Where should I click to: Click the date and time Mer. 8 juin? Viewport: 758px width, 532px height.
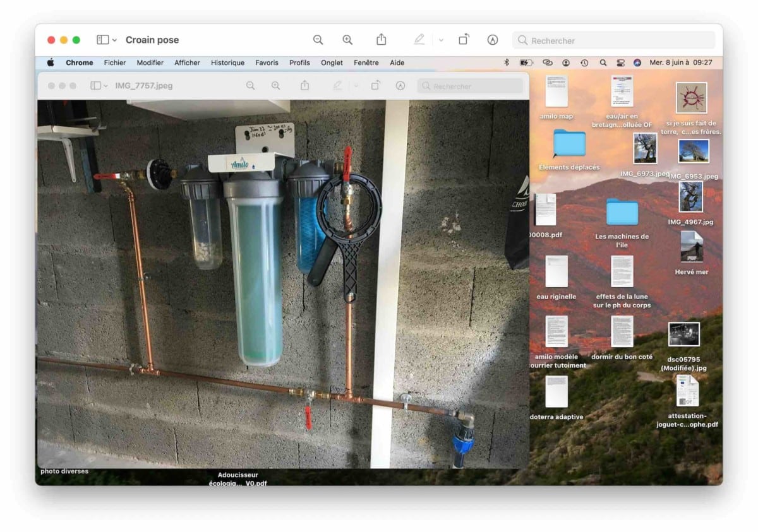click(x=681, y=62)
